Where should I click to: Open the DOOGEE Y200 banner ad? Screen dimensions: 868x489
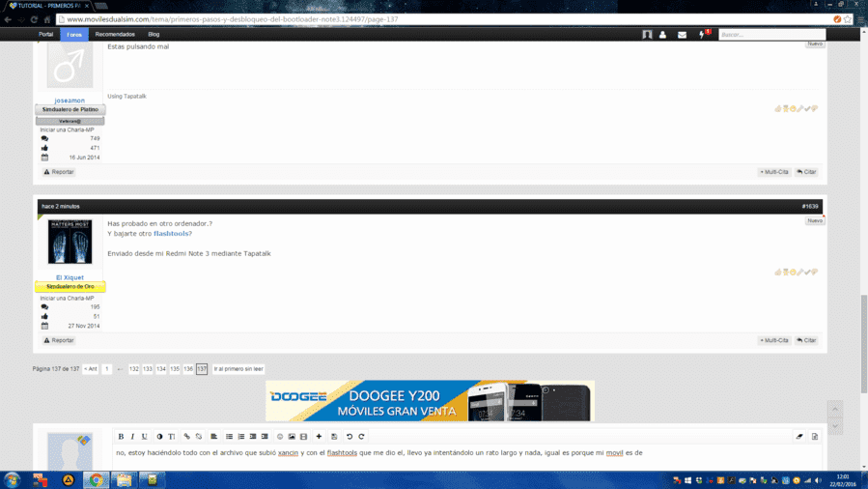point(430,401)
